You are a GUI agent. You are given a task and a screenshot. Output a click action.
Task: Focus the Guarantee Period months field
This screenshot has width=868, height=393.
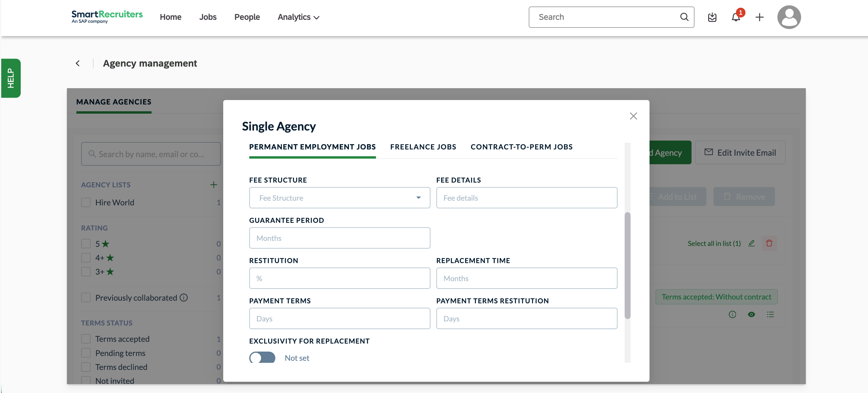pyautogui.click(x=339, y=238)
